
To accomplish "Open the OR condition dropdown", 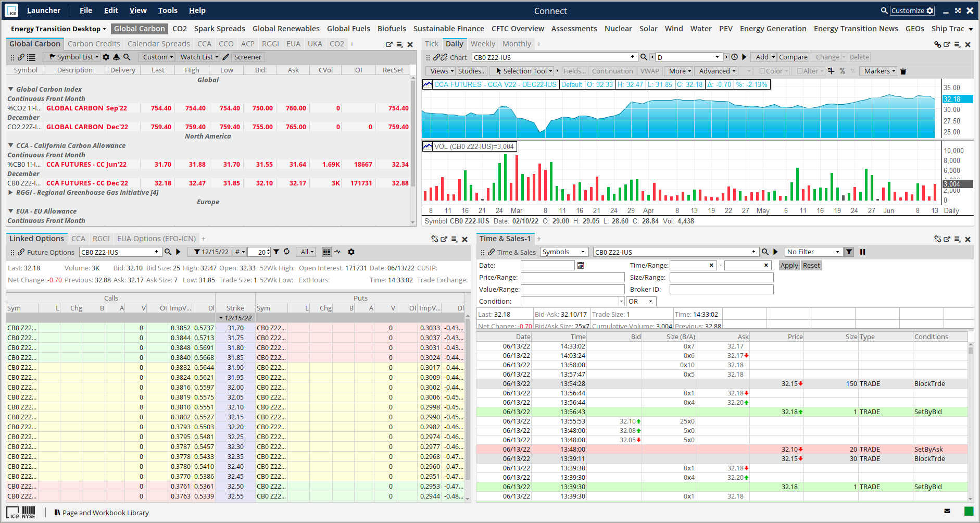I will 641,302.
